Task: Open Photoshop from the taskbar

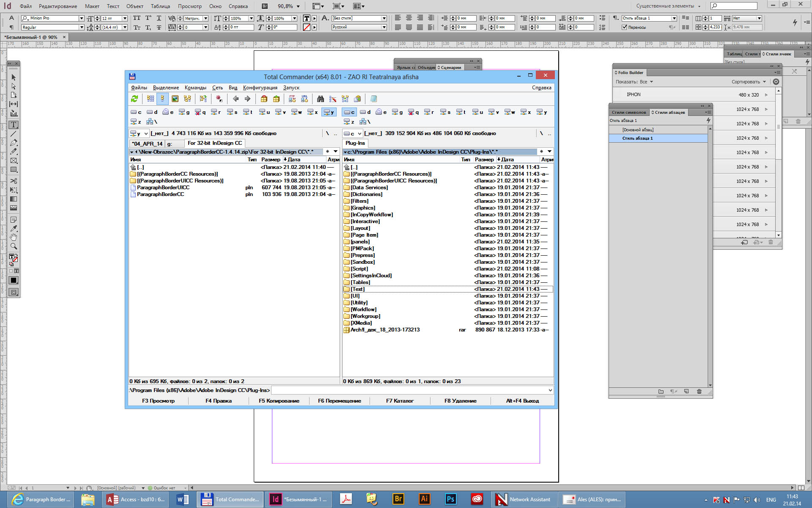Action: pyautogui.click(x=450, y=499)
